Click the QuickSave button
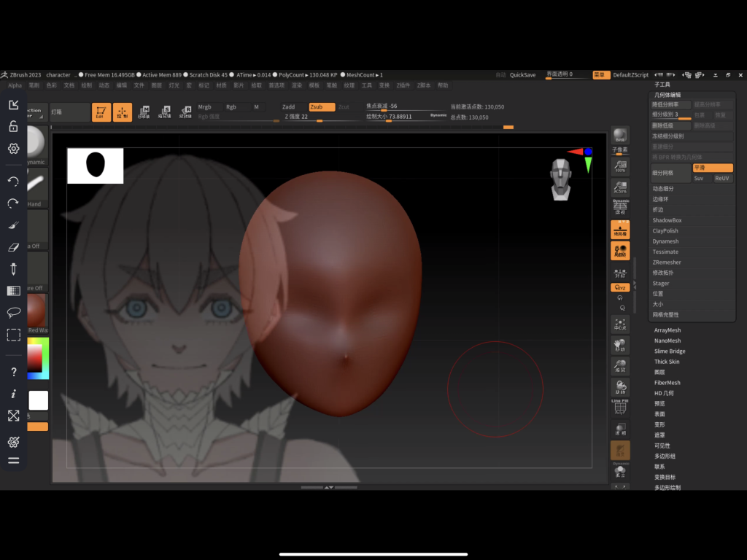 point(522,75)
